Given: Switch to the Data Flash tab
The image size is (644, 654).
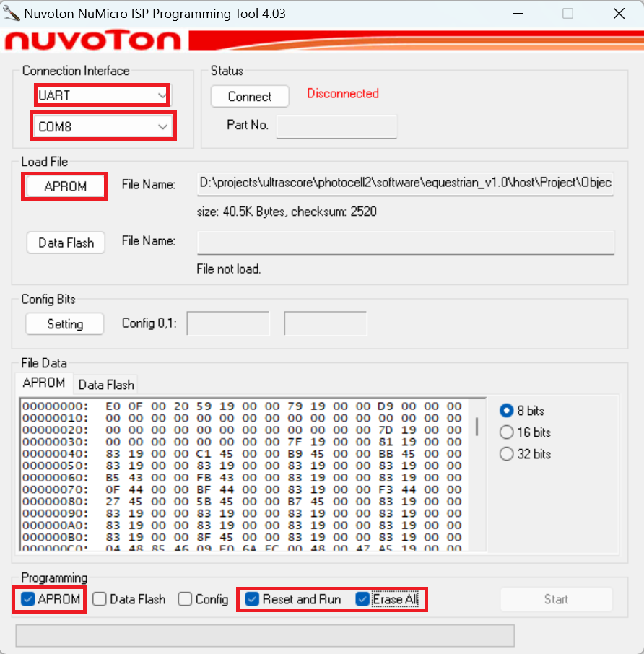Looking at the screenshot, I should click(106, 385).
